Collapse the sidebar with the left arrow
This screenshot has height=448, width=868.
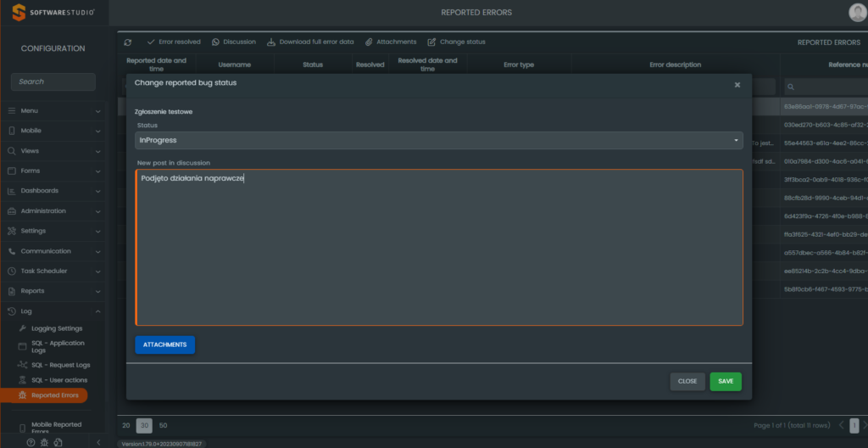(x=98, y=442)
